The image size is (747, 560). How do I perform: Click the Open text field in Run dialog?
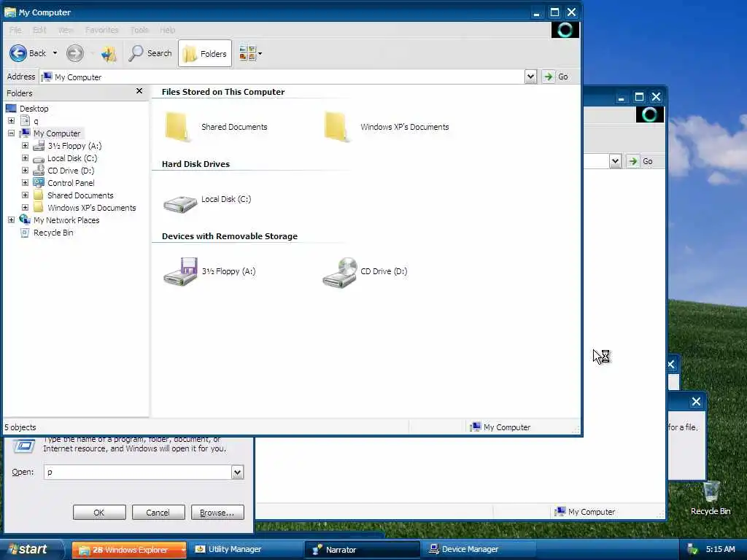[x=138, y=472]
